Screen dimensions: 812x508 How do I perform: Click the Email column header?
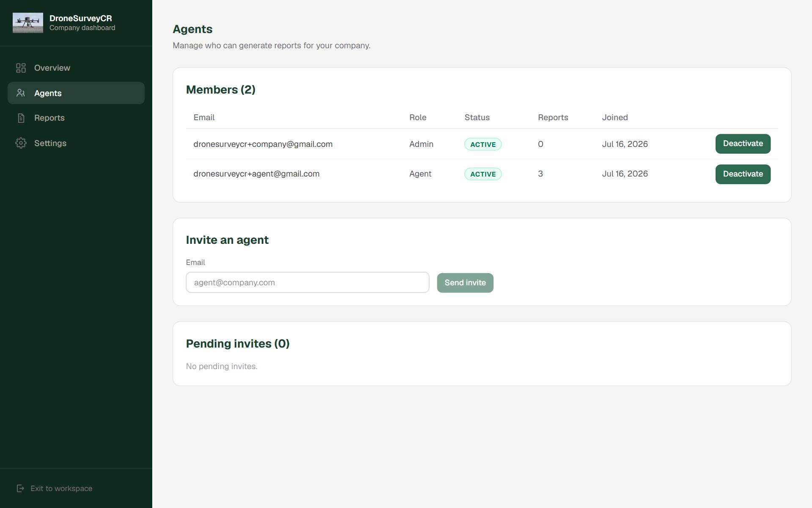pos(204,117)
